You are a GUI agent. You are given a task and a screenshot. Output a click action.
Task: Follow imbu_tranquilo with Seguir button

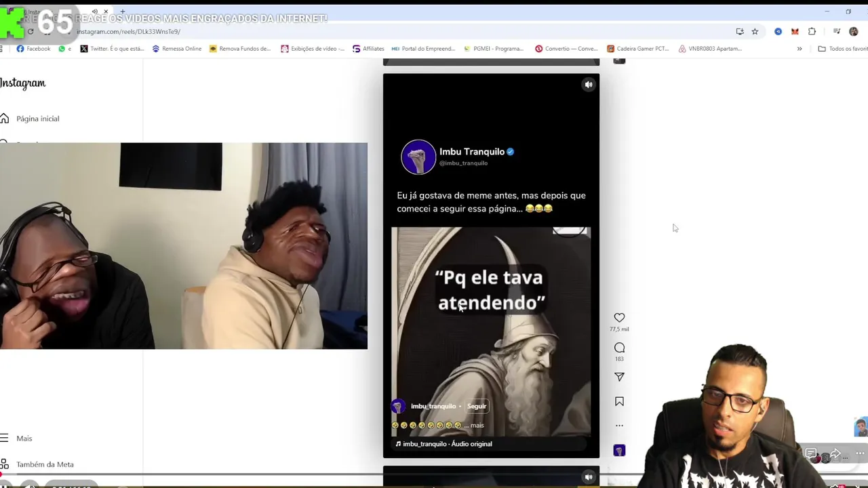[477, 406]
